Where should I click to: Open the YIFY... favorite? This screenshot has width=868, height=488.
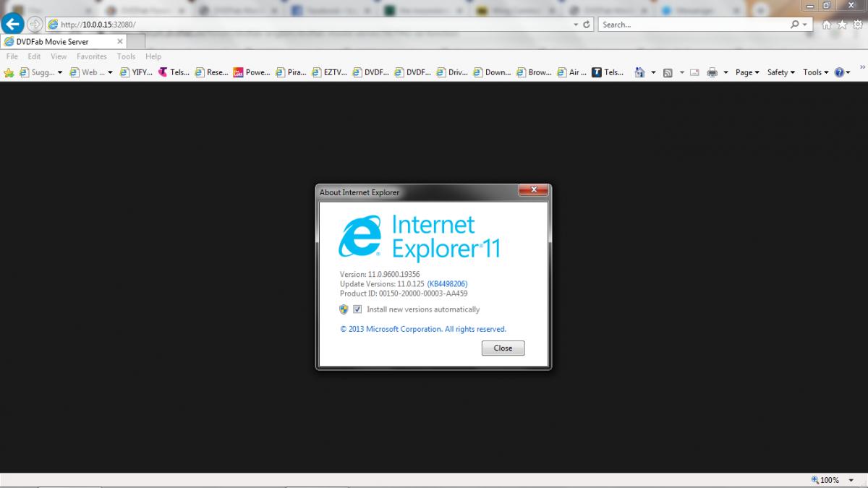[x=136, y=72]
